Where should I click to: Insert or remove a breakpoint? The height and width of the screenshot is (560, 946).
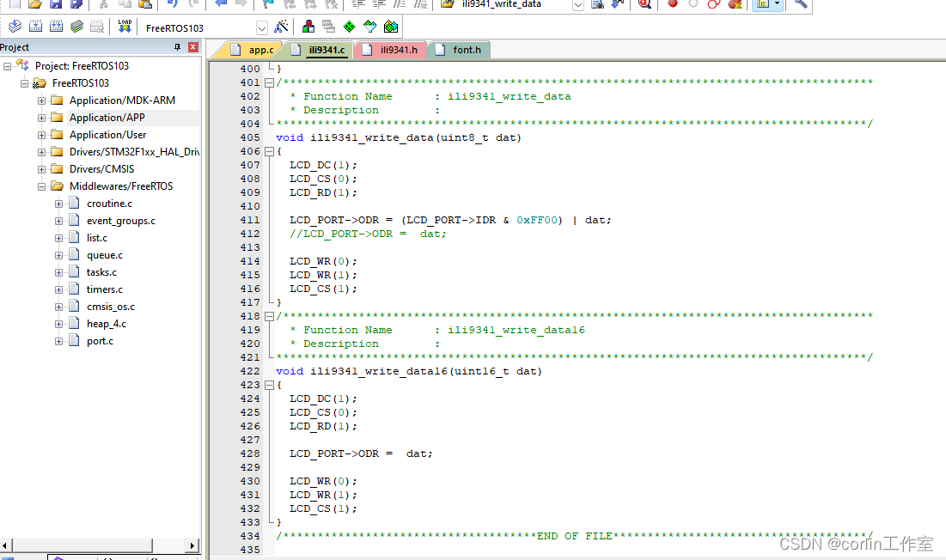tap(674, 5)
